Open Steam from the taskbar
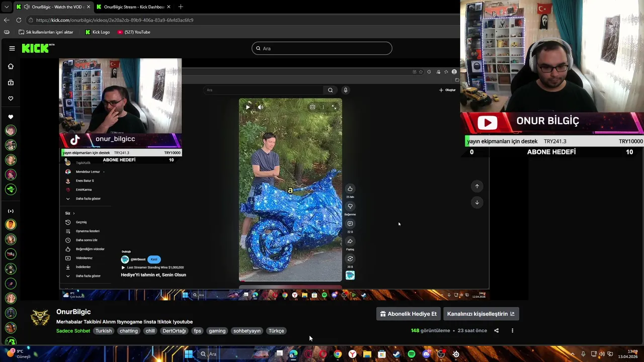 [x=396, y=354]
